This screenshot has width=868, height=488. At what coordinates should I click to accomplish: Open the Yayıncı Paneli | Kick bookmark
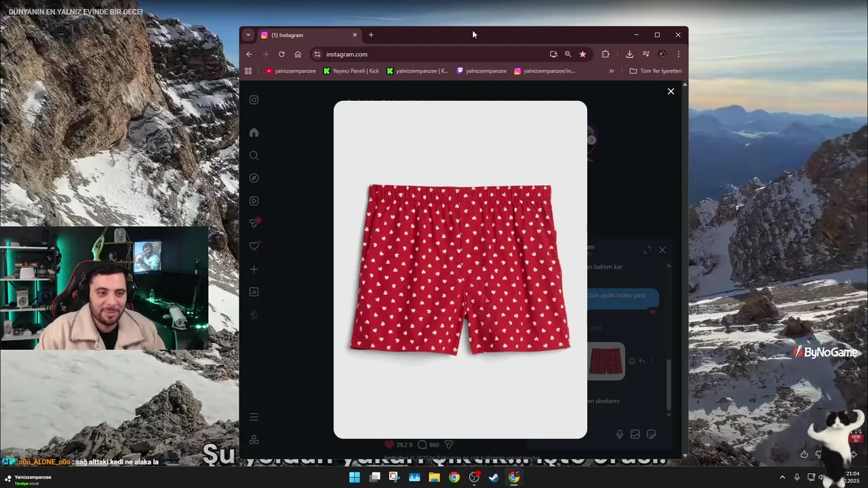pos(351,70)
